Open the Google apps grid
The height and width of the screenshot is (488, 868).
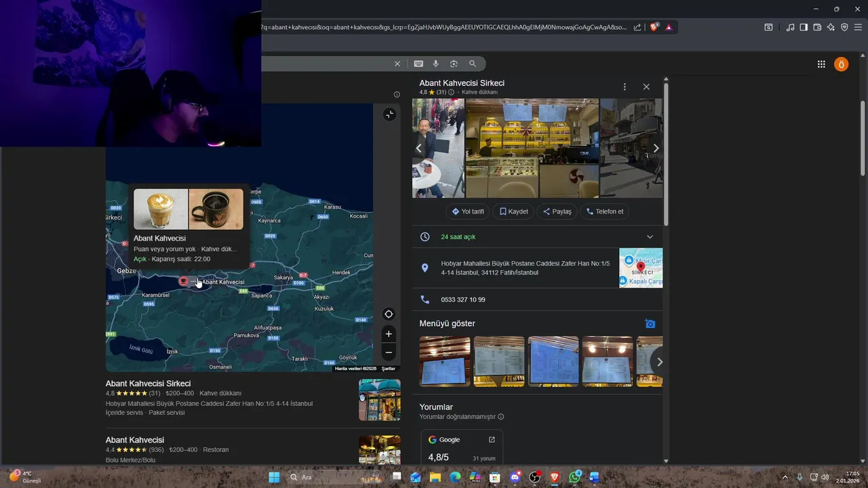pos(821,64)
